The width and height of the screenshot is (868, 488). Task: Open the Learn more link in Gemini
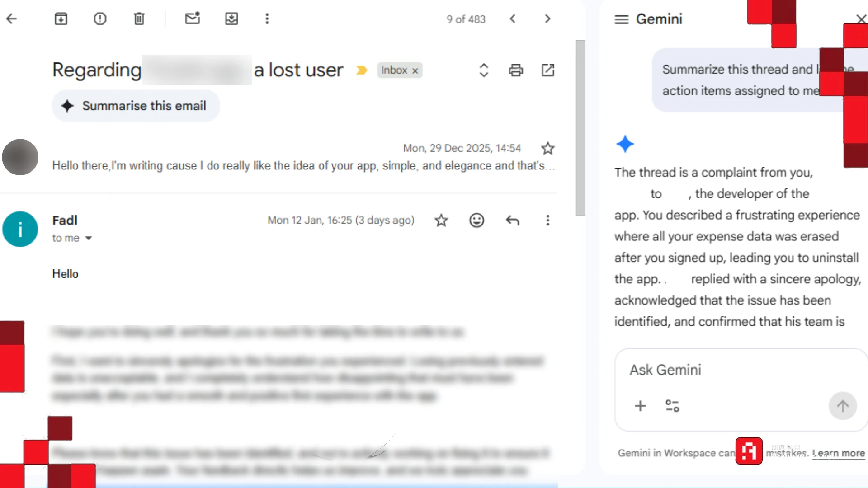point(838,453)
